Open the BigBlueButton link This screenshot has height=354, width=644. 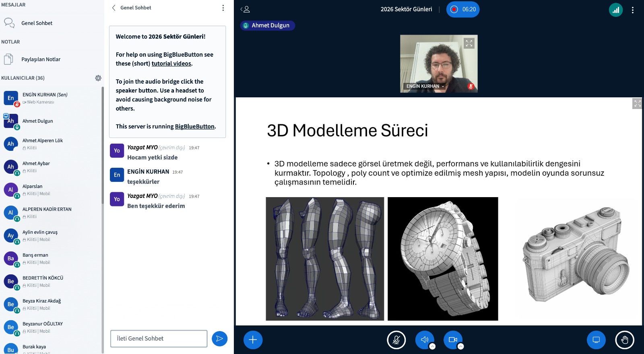coord(195,126)
